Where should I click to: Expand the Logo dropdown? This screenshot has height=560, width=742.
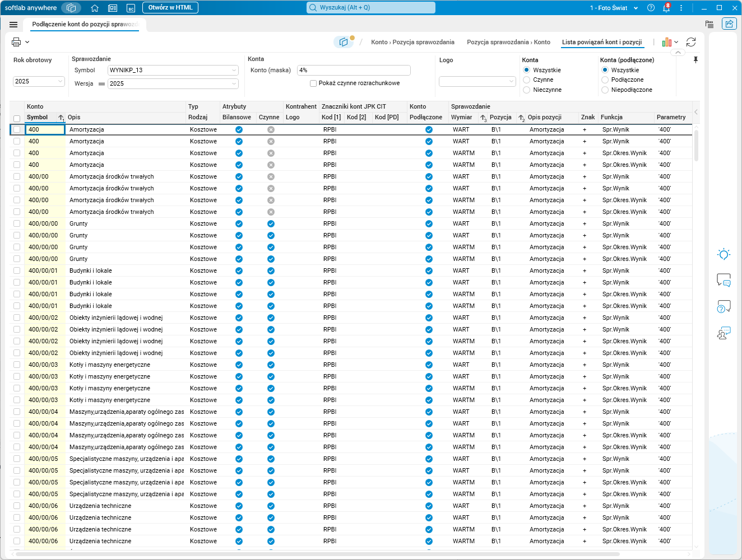pyautogui.click(x=477, y=81)
